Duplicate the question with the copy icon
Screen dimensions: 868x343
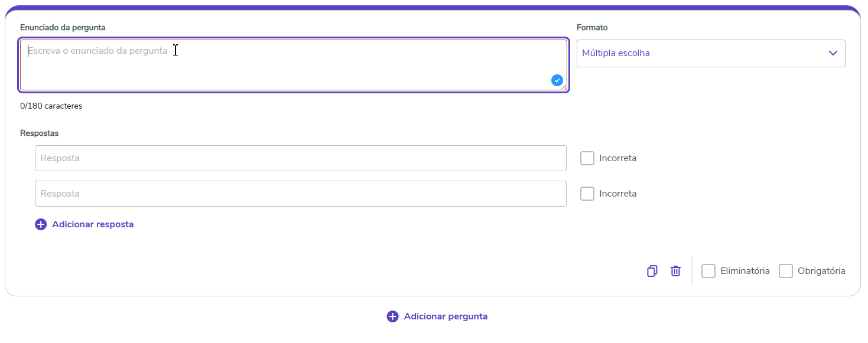652,271
